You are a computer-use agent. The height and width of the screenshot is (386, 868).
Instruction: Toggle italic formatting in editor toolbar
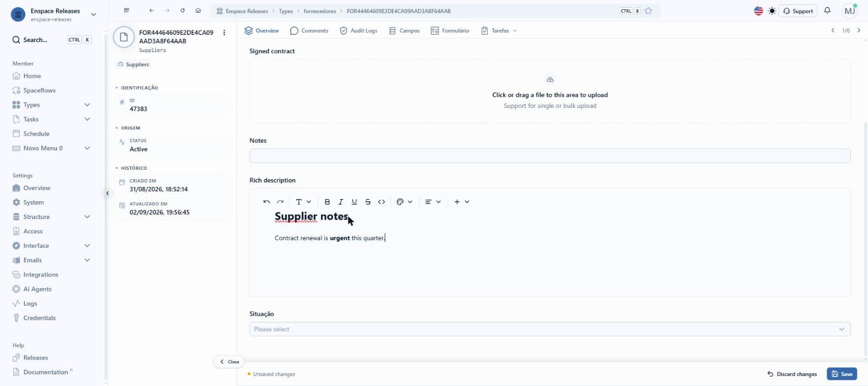340,202
